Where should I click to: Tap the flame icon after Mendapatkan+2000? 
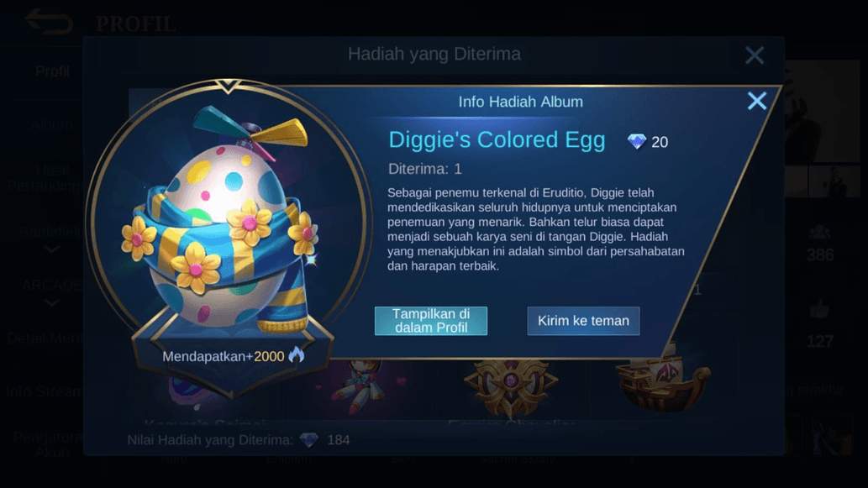tap(297, 356)
